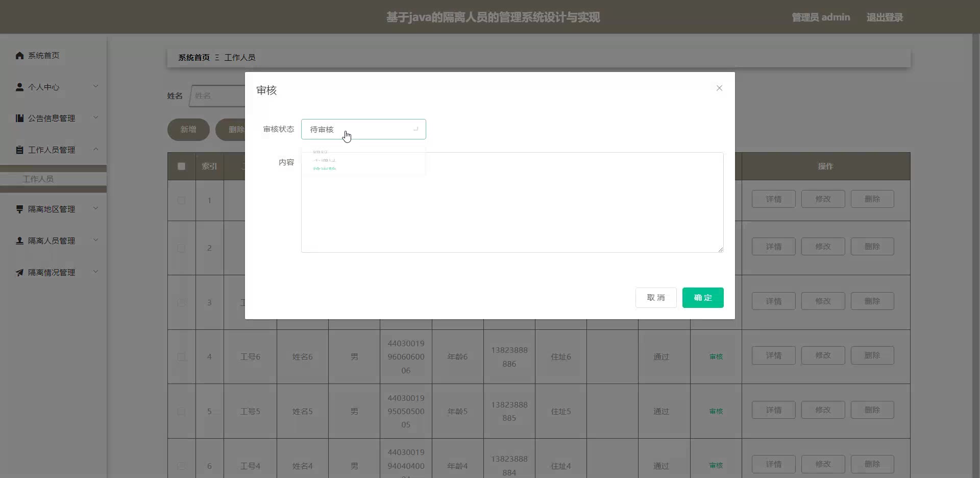Open 详情 on the 工号5 row

[x=774, y=410]
